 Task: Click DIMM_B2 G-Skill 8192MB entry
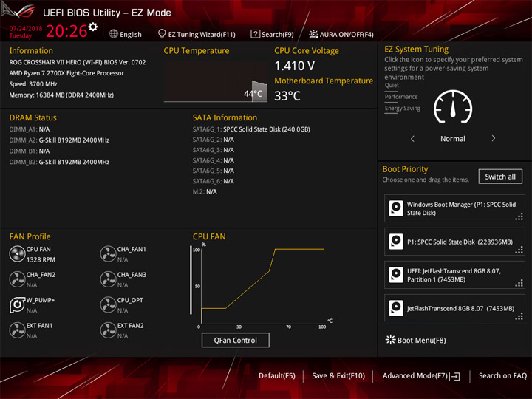tap(59, 162)
